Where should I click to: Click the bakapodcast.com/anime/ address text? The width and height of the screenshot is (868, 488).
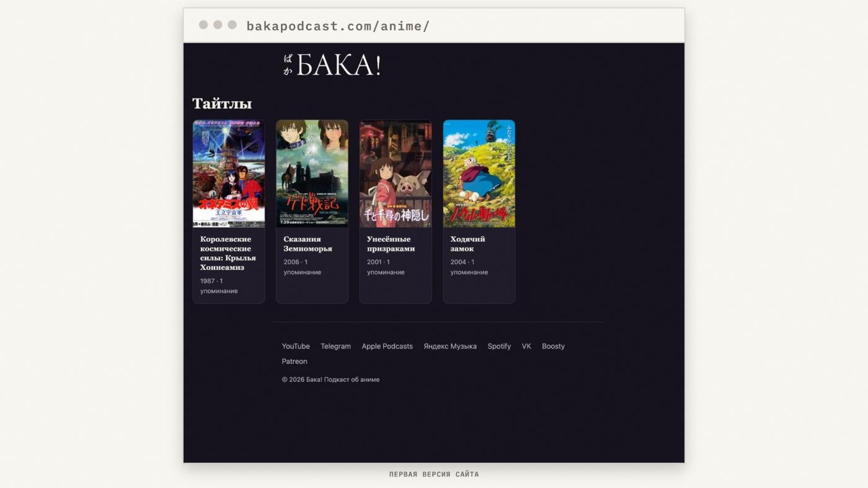point(338,26)
